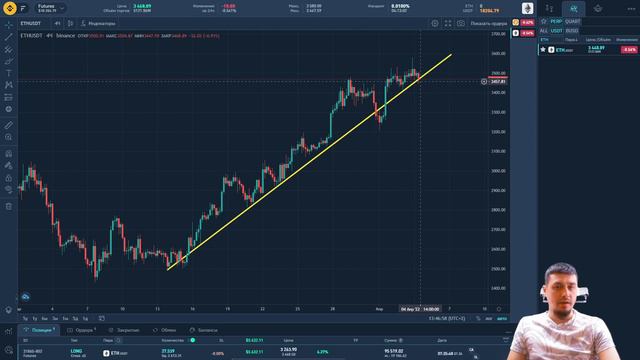Click the trash remove drawings icon
This screenshot has height=360, width=640.
point(9,206)
